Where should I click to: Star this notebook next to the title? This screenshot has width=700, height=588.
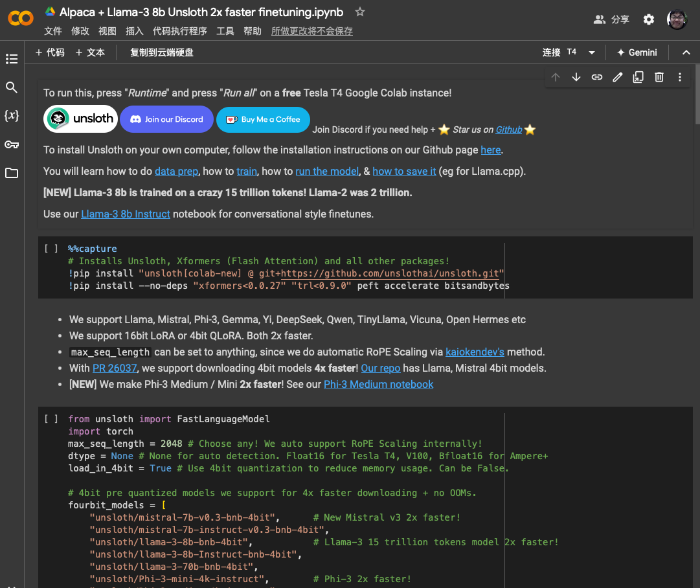pos(360,12)
